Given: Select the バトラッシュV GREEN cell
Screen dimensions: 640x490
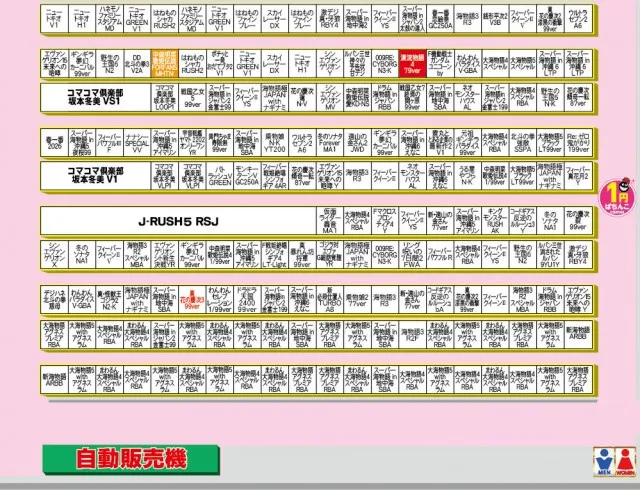Looking at the screenshot, I should tap(220, 176).
